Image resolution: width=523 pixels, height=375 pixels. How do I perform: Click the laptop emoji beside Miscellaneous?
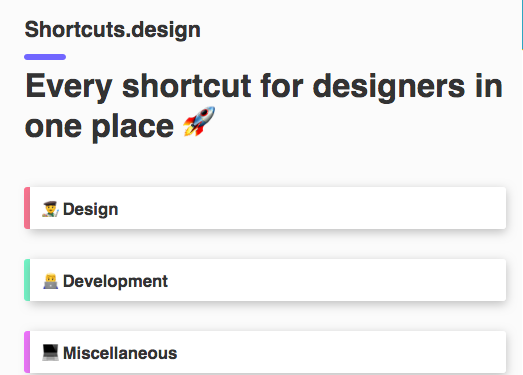click(x=50, y=353)
